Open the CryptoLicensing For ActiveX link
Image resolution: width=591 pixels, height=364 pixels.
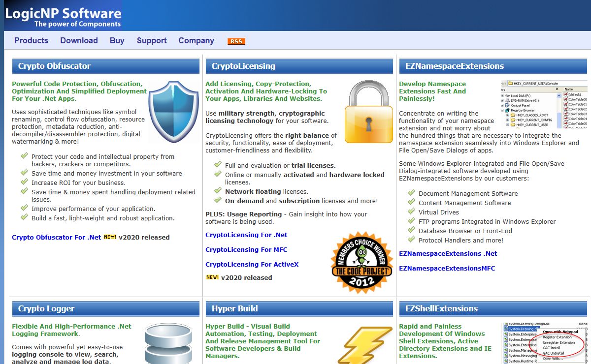point(252,264)
